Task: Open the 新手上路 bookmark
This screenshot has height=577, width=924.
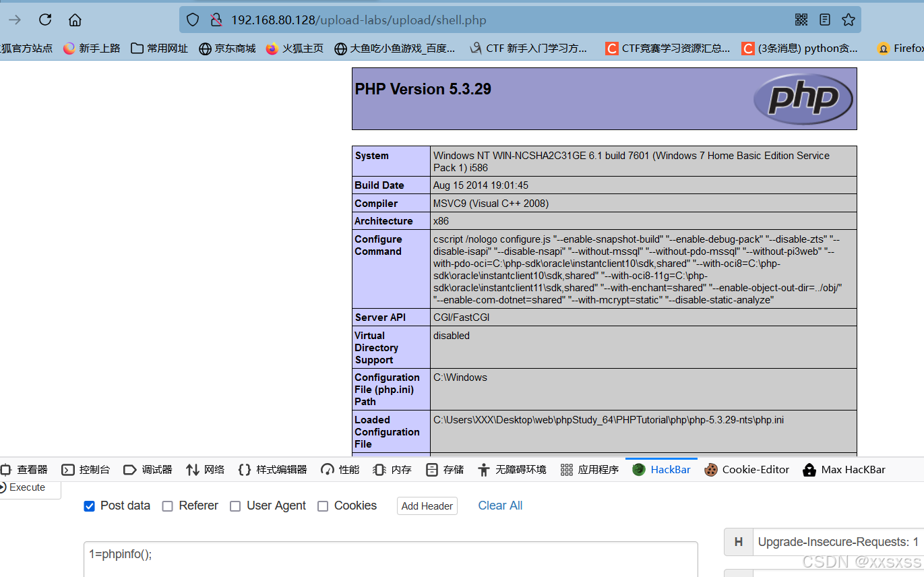Action: coord(92,49)
